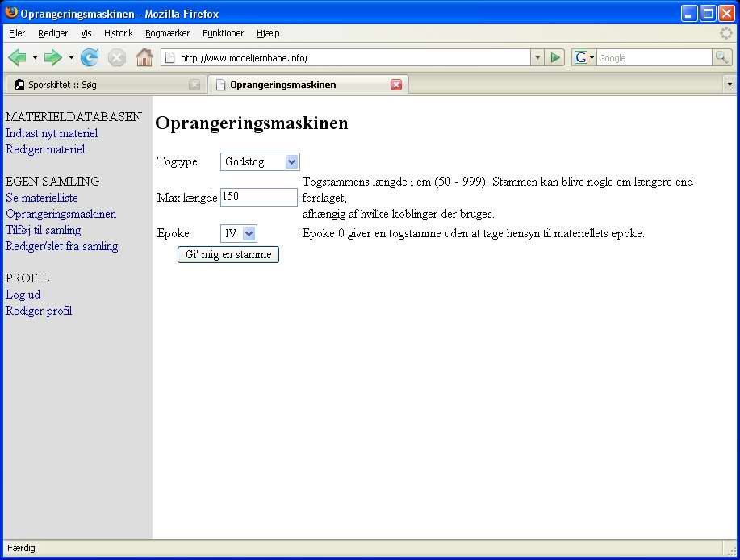Click the Max længde input field

click(258, 197)
